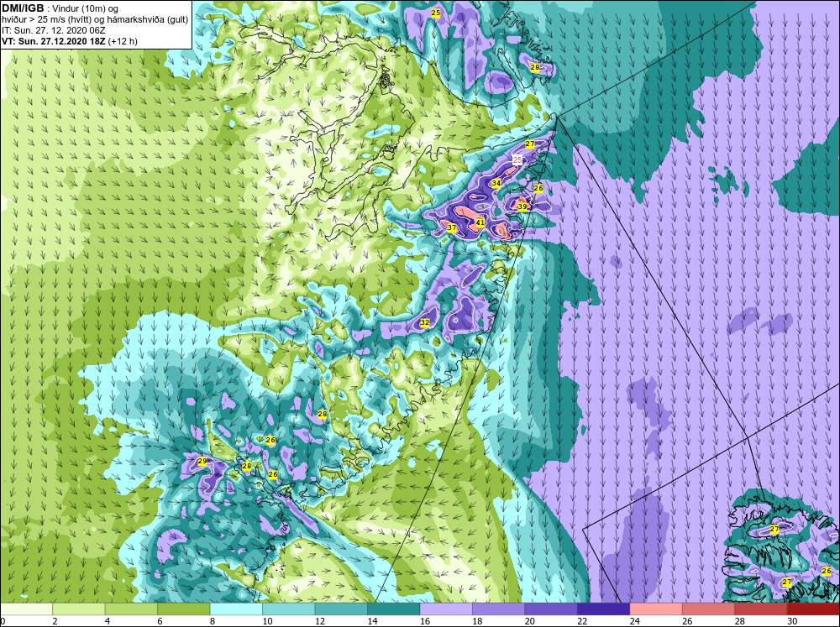Click the dark red legend swatch above 30 m/s
Image resolution: width=840 pixels, height=627 pixels.
click(x=814, y=609)
